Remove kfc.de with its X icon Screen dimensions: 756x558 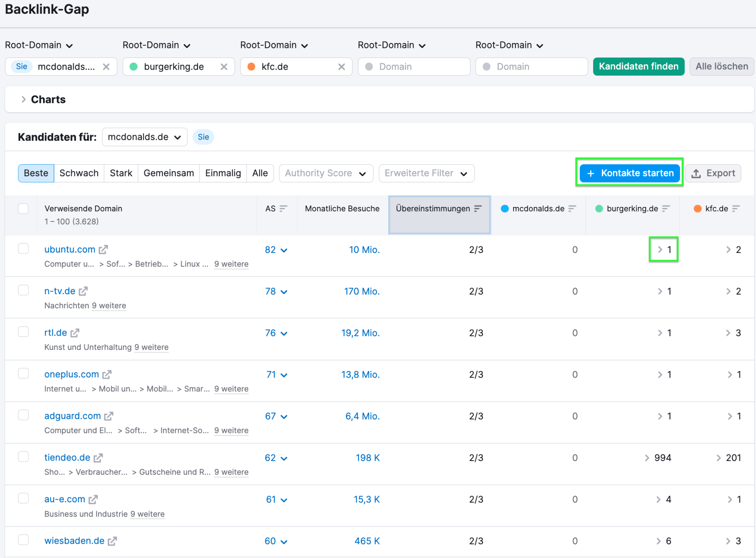click(341, 67)
